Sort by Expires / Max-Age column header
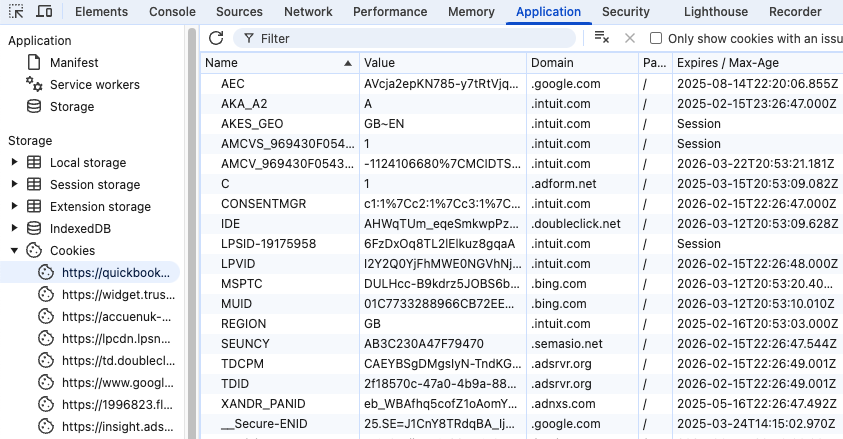843x439 pixels. point(757,63)
